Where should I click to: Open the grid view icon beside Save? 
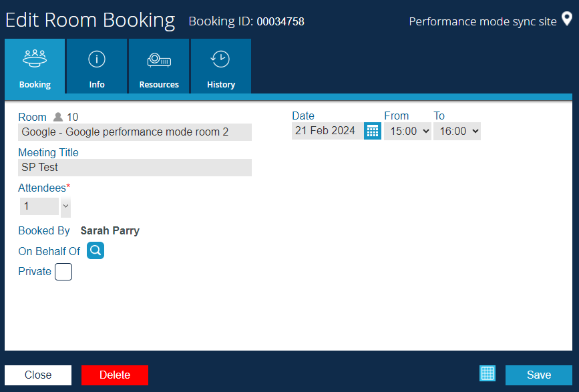(488, 373)
